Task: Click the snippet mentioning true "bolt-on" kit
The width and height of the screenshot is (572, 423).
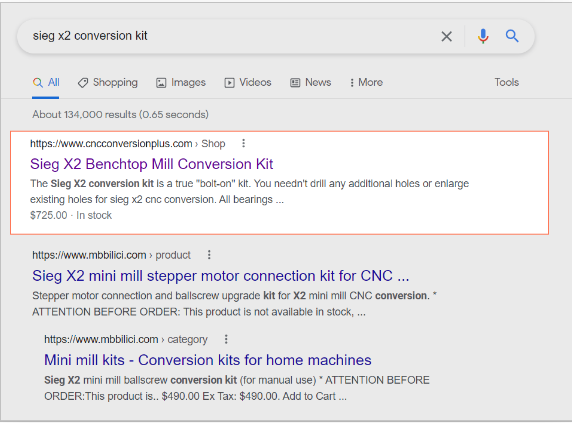Action: click(x=250, y=191)
